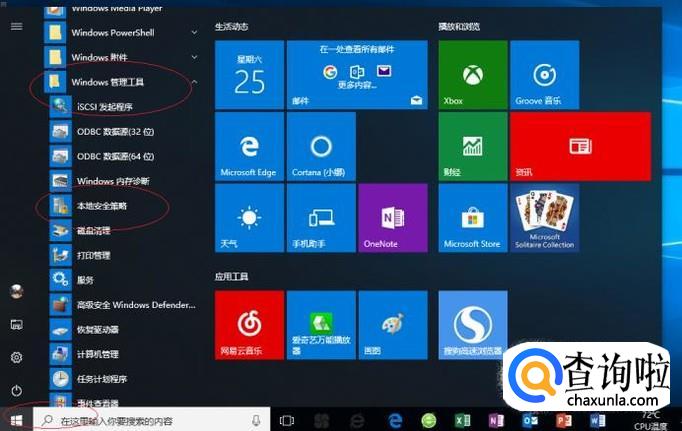The image size is (682, 431).
Task: Launch 恢复驱动器 tool
Action: [x=123, y=330]
